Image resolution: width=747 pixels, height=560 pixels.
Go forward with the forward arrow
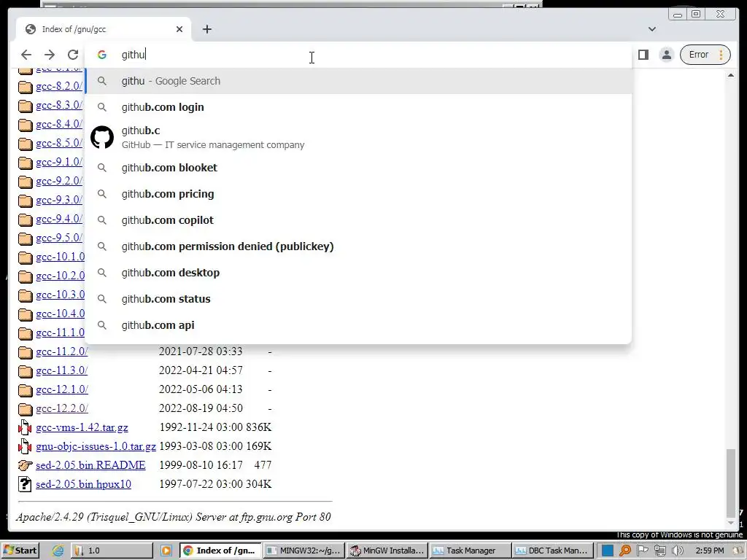(50, 55)
